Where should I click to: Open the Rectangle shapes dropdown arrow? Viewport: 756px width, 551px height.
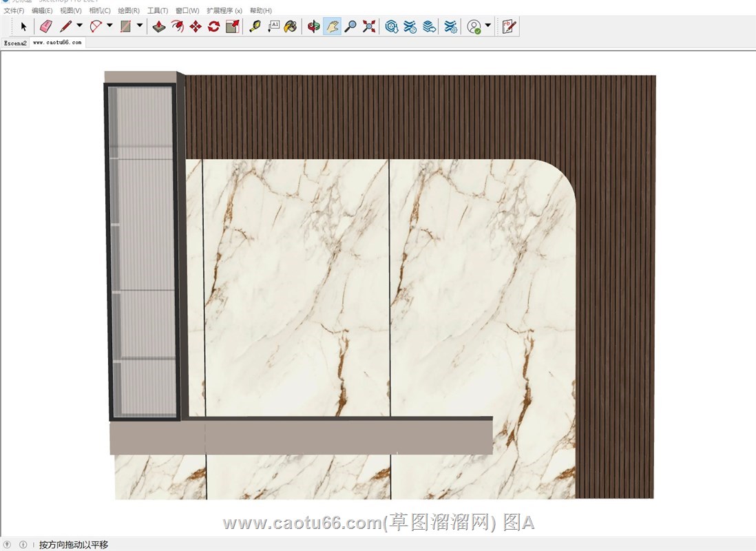pyautogui.click(x=140, y=25)
